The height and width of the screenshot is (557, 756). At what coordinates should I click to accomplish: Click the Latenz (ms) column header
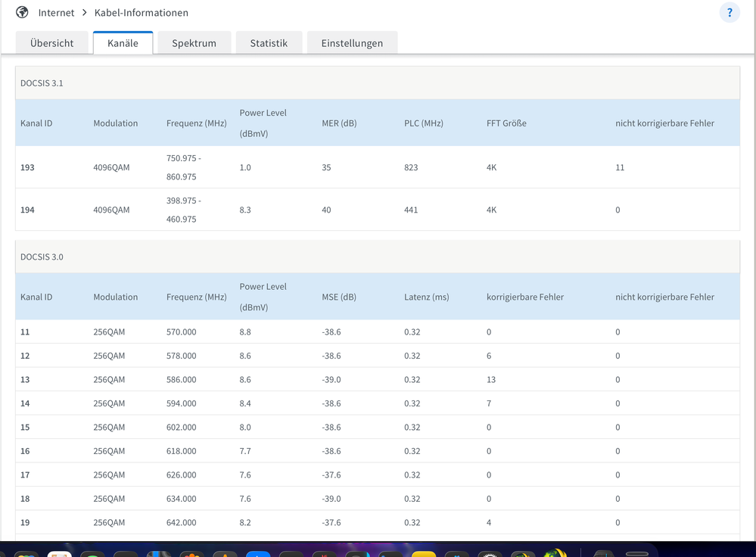(x=426, y=297)
